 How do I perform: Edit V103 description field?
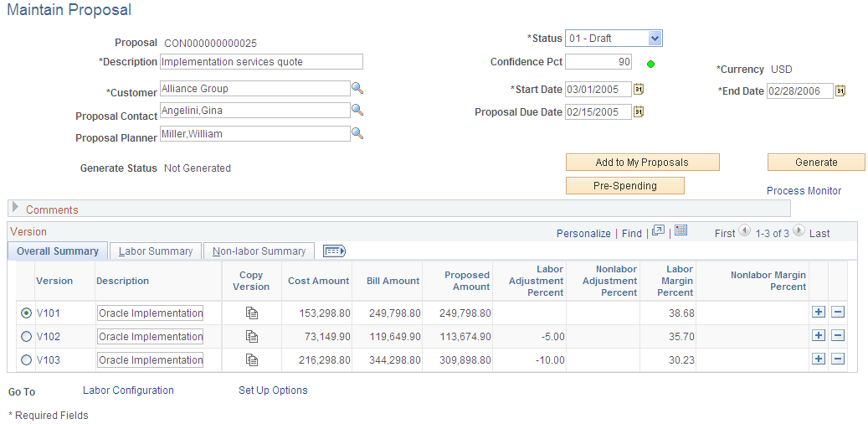point(150,360)
